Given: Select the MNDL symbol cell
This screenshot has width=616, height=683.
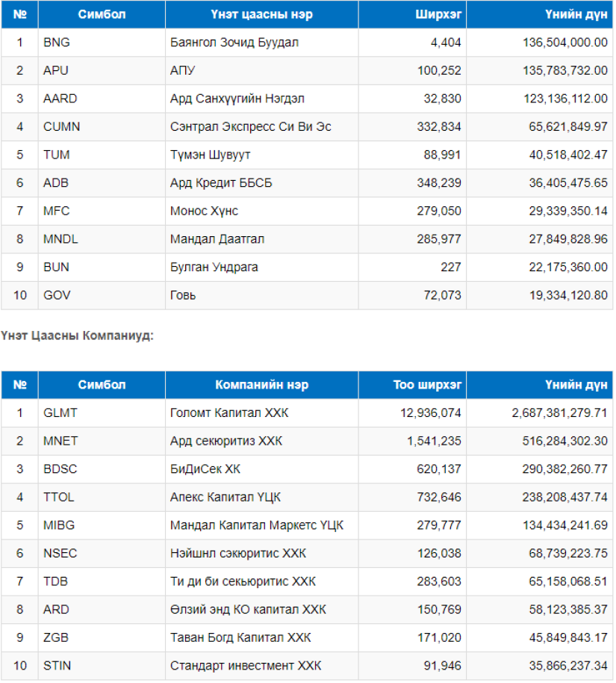Looking at the screenshot, I should tap(102, 239).
